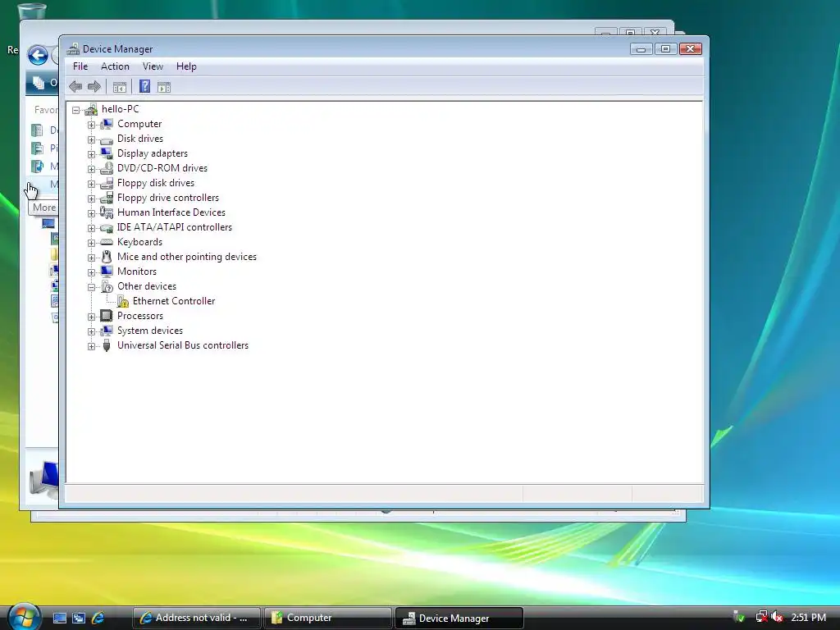The height and width of the screenshot is (630, 840).
Task: Expand the Computer category
Action: click(x=92, y=125)
